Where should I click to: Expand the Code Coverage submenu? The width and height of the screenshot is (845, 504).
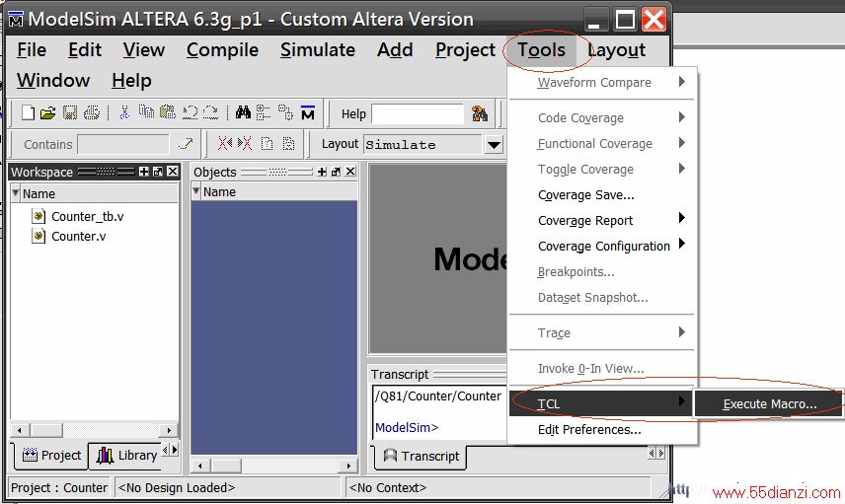pos(682,116)
